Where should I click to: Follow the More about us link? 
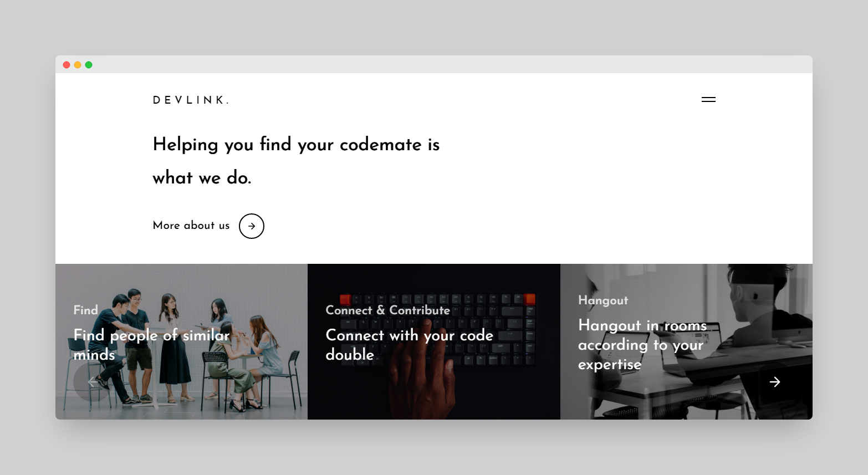click(x=191, y=226)
